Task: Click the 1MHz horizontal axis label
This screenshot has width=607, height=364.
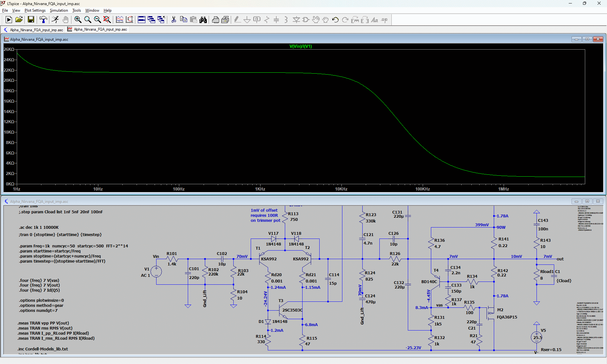Action: coord(504,189)
